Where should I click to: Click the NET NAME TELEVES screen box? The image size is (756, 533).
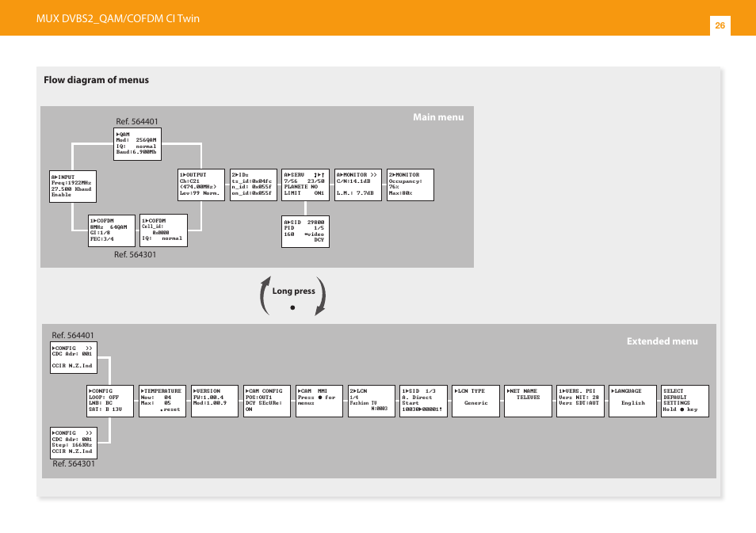click(x=528, y=402)
